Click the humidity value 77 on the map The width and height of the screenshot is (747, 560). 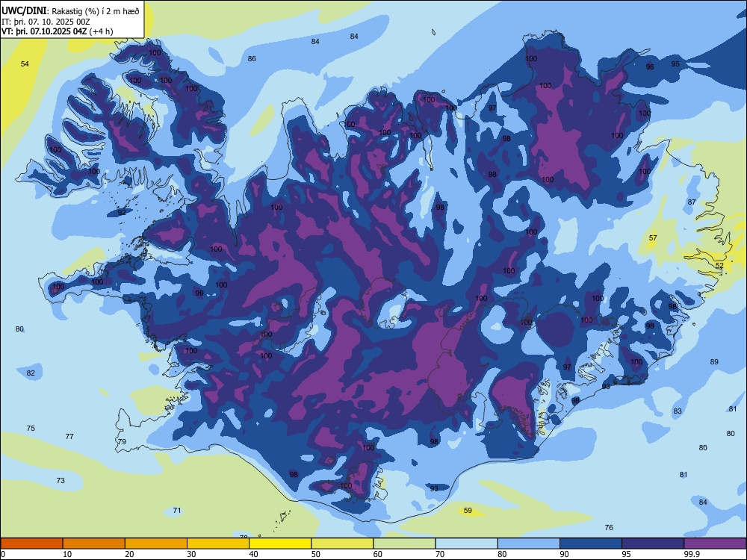tap(69, 436)
